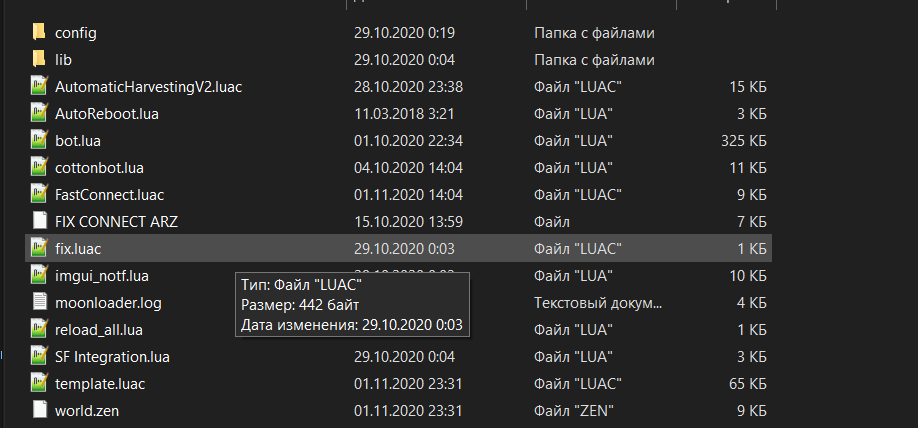Click the world.zen file icon
The width and height of the screenshot is (918, 428).
[39, 409]
